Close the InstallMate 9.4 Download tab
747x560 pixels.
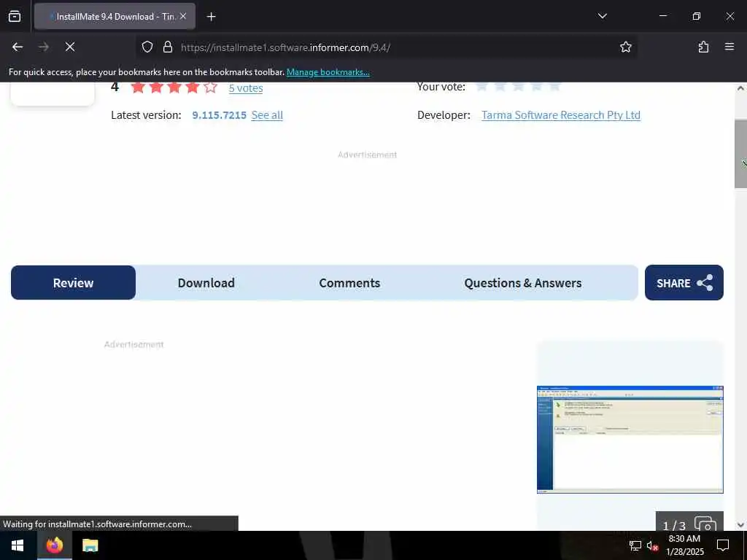point(183,16)
